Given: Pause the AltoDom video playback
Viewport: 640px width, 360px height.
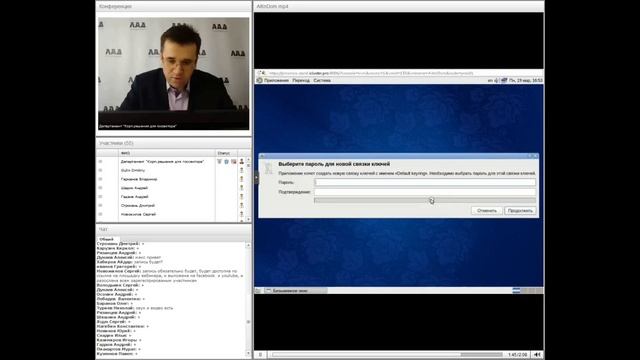Looking at the screenshot, I should [x=260, y=355].
